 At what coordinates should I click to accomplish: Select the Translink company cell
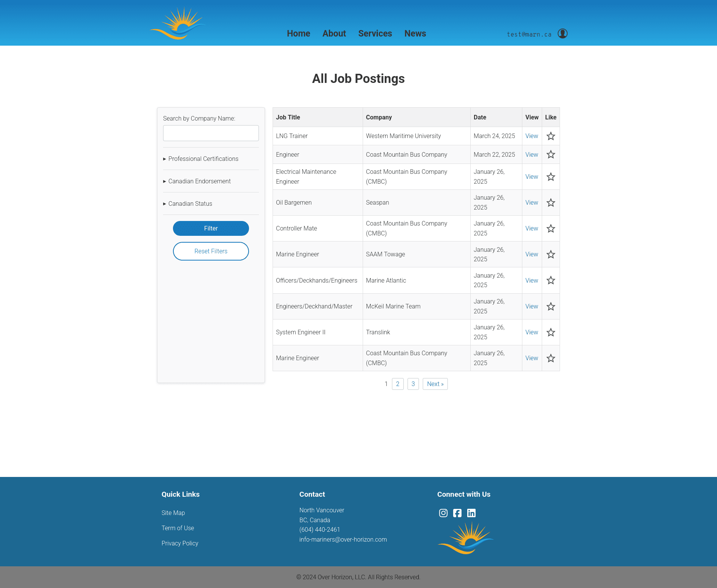click(x=416, y=332)
